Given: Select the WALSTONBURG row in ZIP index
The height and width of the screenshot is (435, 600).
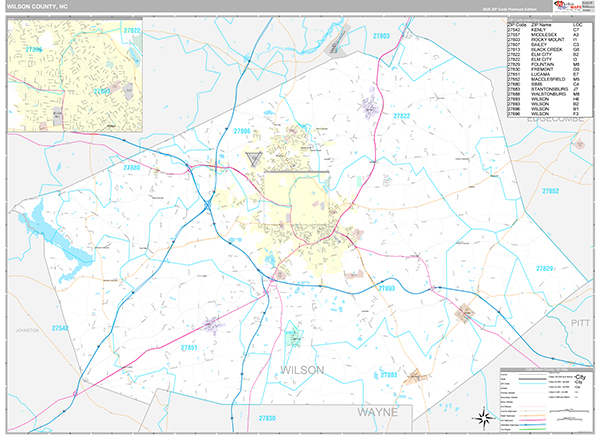Looking at the screenshot, I should click(545, 94).
